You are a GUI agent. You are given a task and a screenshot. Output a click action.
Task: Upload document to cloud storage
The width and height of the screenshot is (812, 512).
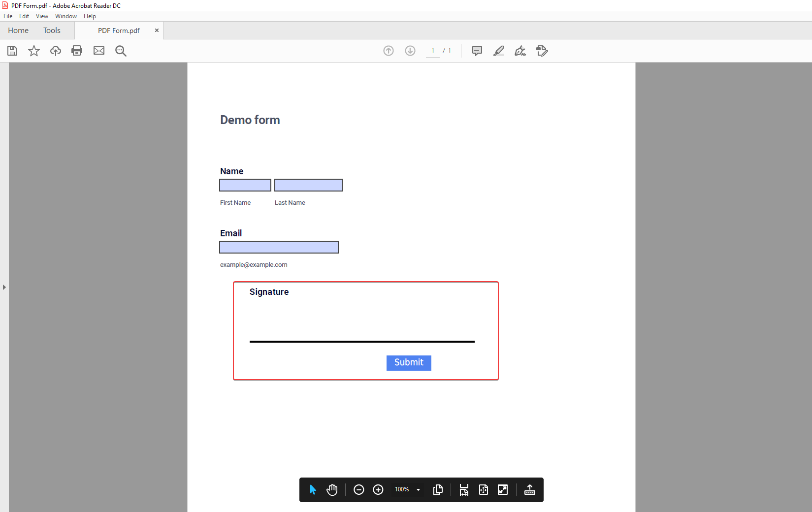tap(55, 51)
